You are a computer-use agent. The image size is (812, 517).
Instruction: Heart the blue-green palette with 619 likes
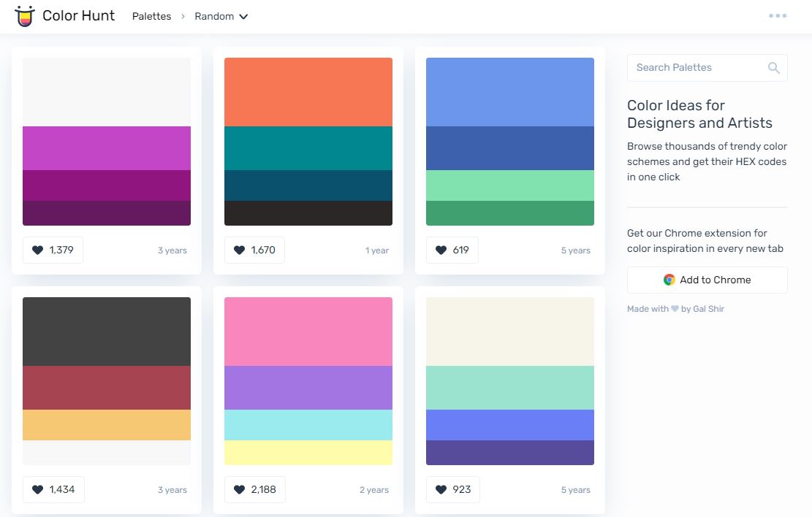(x=452, y=250)
